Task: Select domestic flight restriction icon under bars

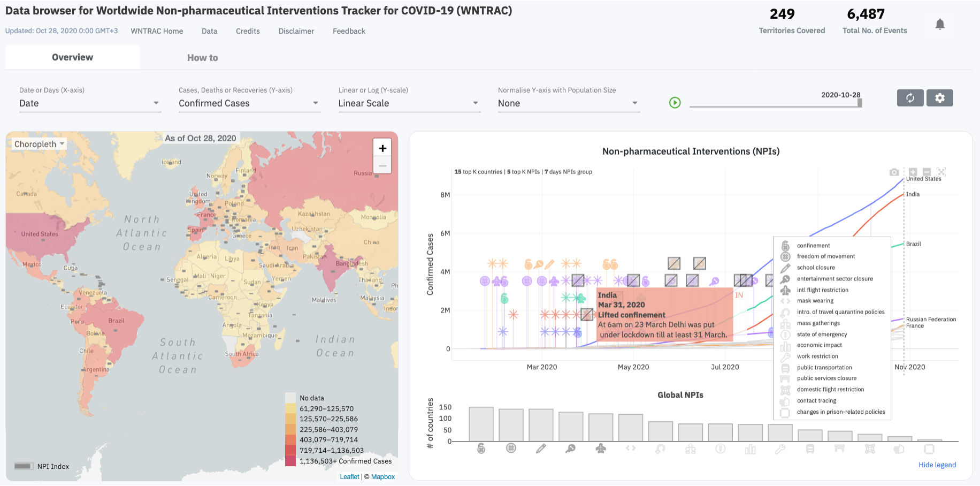Action: pos(870,449)
